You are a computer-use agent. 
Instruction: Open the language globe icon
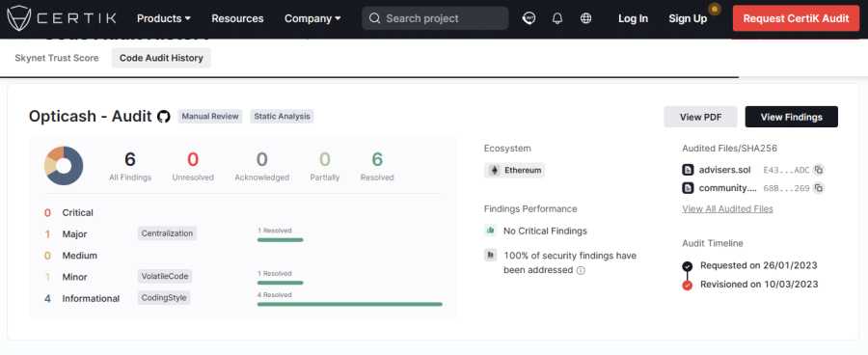(585, 18)
